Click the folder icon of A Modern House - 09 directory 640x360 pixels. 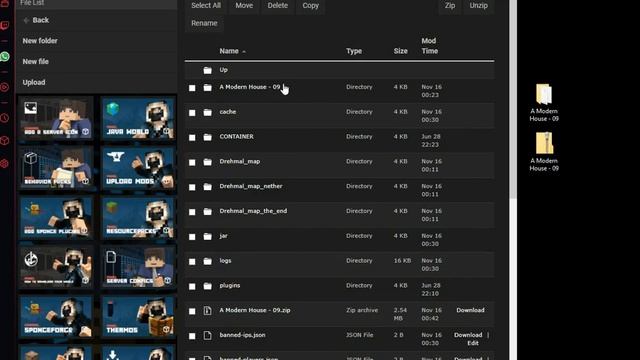coord(207,87)
